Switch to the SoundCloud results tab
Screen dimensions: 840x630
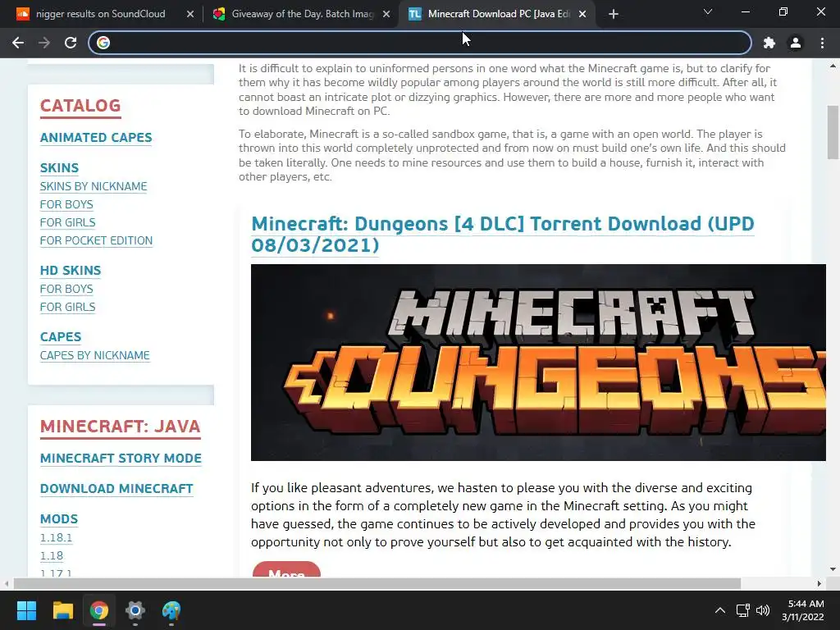click(100, 14)
